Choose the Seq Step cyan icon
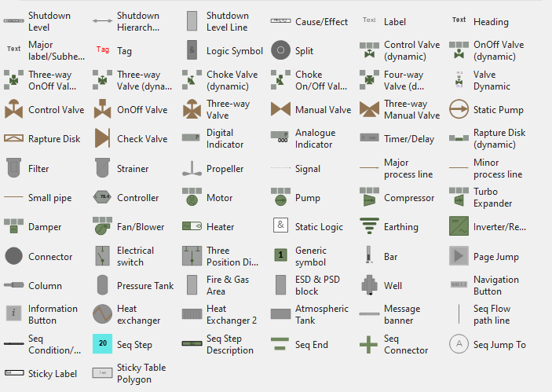This screenshot has width=552, height=392. 102,343
